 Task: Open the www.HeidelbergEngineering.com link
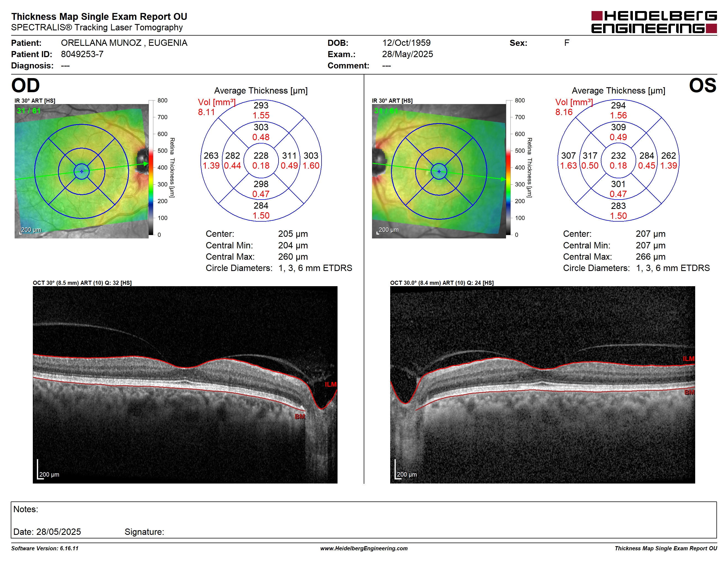point(364,548)
